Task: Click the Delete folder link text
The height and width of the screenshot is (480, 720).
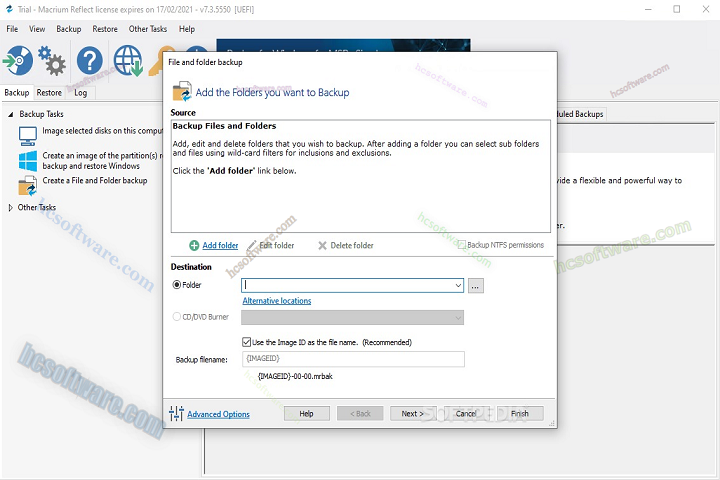Action: coord(352,245)
